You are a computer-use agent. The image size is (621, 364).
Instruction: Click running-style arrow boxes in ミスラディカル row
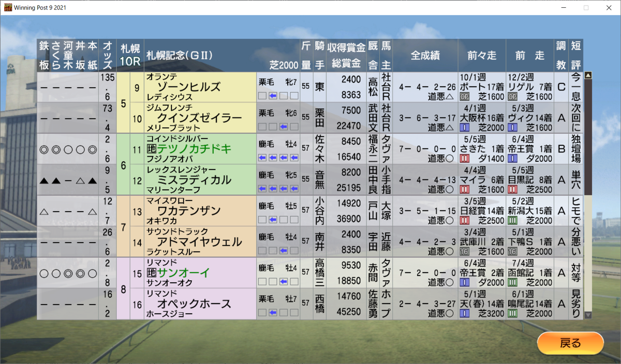(278, 189)
